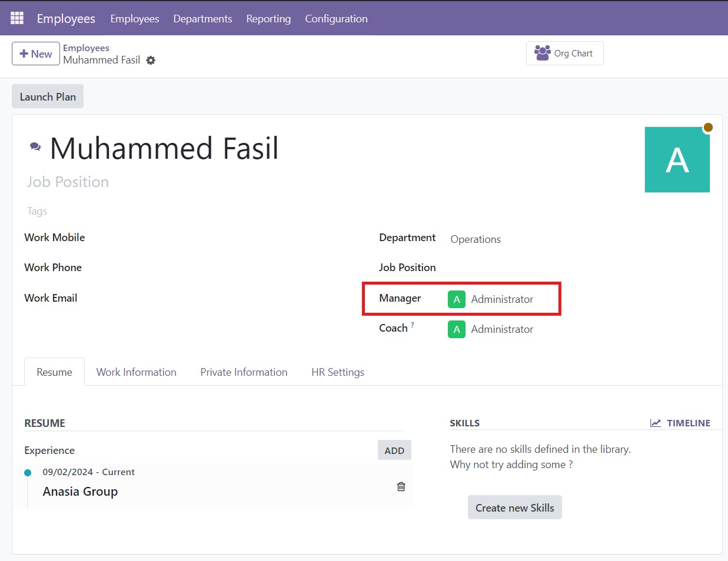Image resolution: width=728 pixels, height=561 pixels.
Task: Open the Configuration menu
Action: pos(336,19)
